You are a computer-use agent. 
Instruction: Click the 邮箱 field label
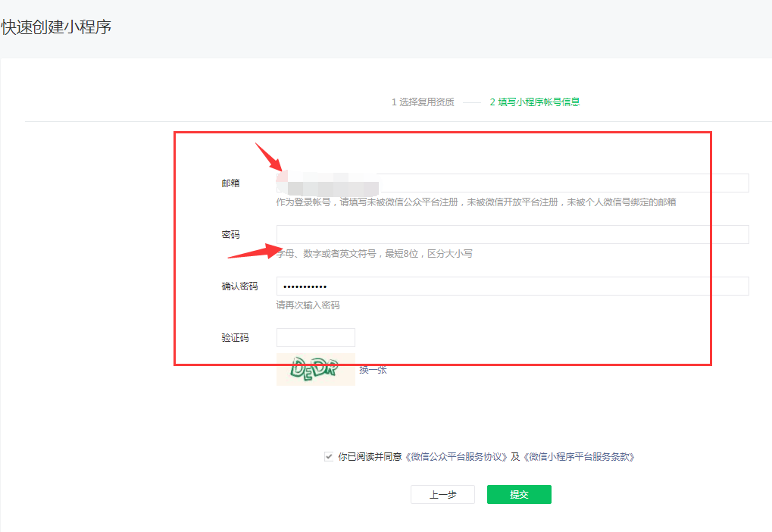click(x=230, y=183)
